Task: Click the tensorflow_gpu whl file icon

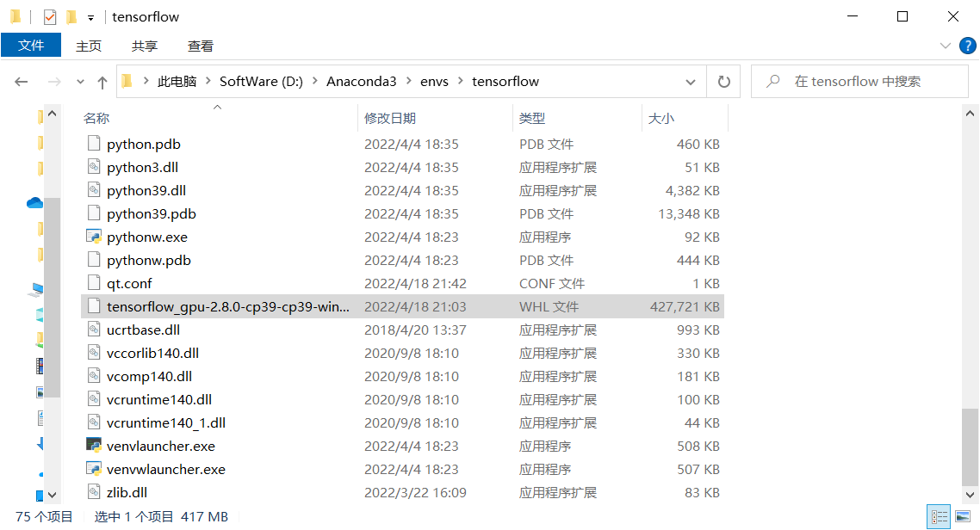Action: pyautogui.click(x=94, y=306)
